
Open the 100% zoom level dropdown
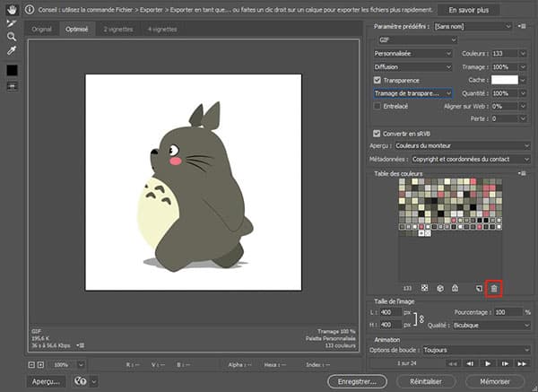[x=81, y=364]
